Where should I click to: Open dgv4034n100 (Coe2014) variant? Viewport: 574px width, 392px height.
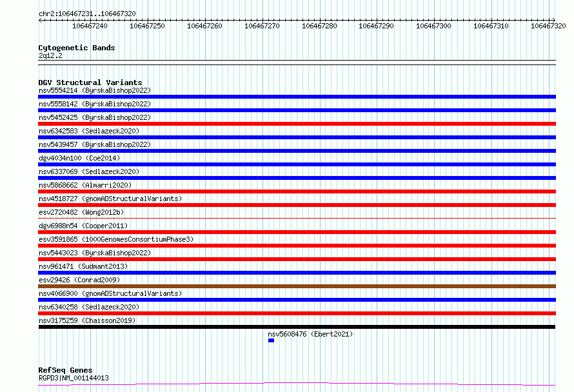pyautogui.click(x=79, y=158)
